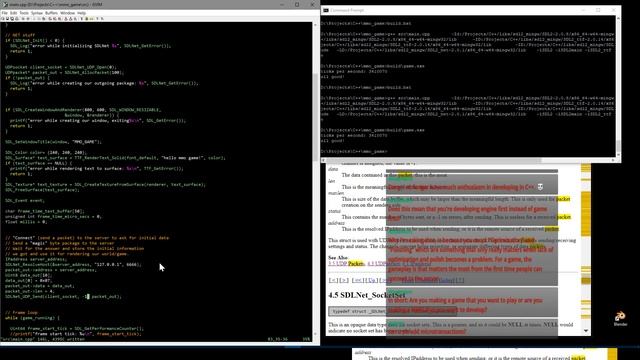The image size is (640, 360).
Task: Click the '// Frame loop' comment in gVim
Action: click(21, 312)
